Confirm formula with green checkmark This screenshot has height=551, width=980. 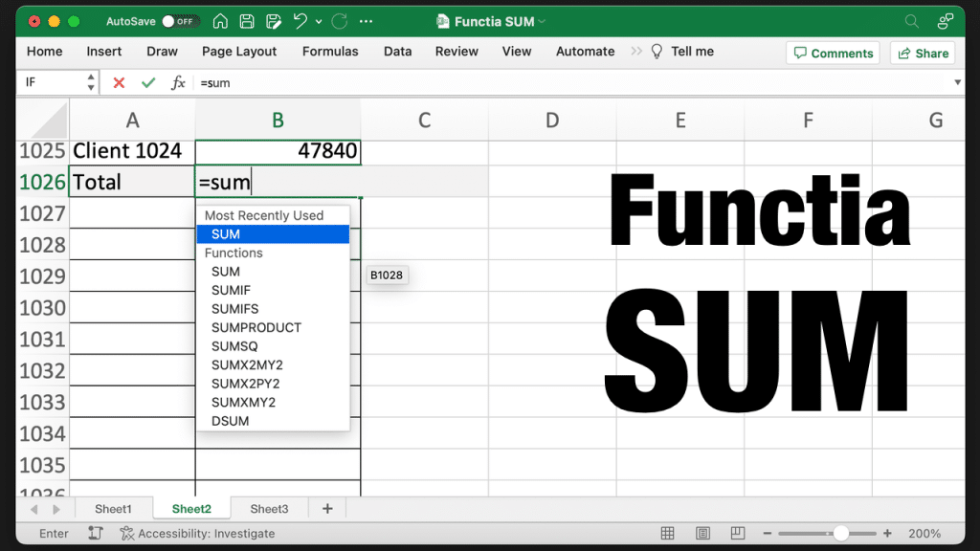click(x=148, y=82)
